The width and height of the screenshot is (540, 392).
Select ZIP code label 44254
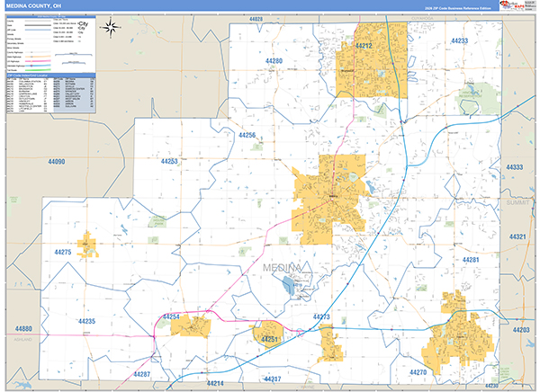pos(171,317)
